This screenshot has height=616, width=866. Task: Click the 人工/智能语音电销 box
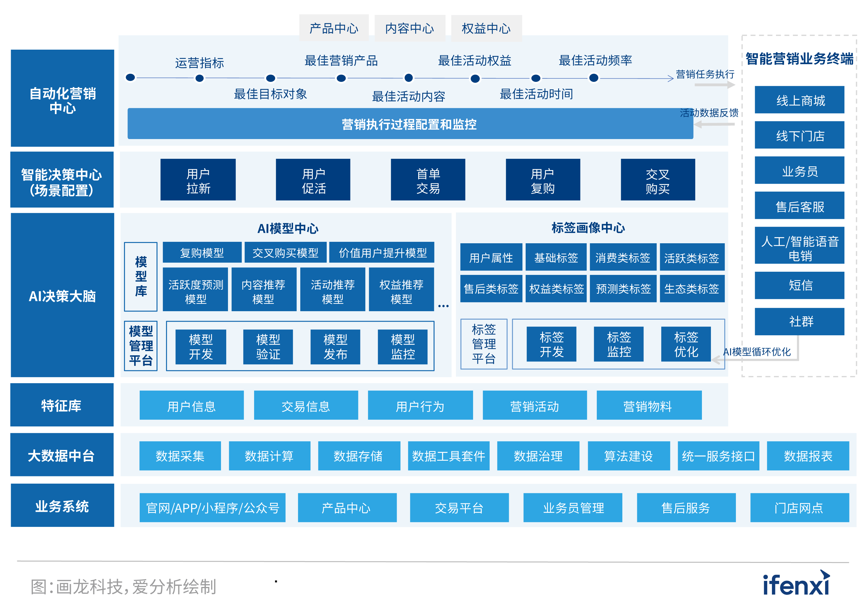tap(799, 245)
